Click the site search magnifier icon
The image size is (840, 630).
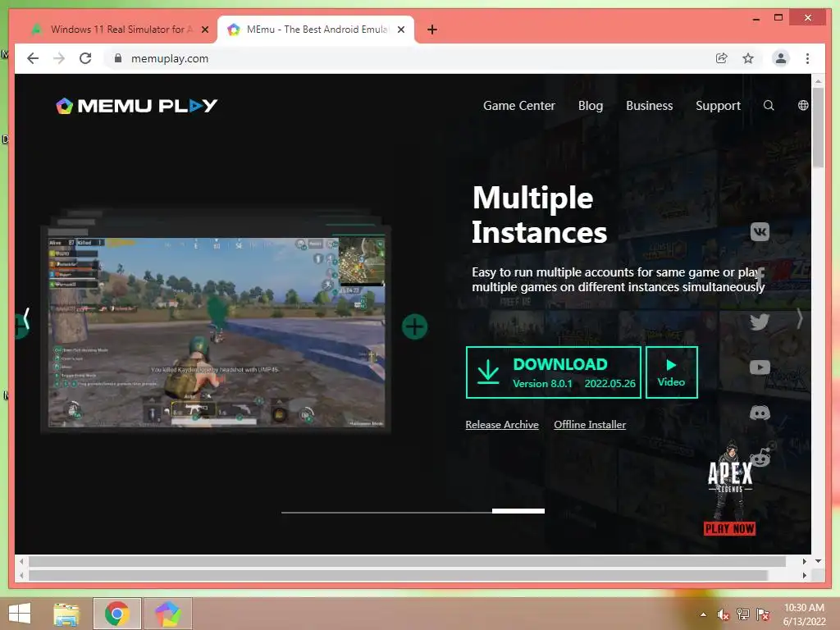tap(768, 106)
